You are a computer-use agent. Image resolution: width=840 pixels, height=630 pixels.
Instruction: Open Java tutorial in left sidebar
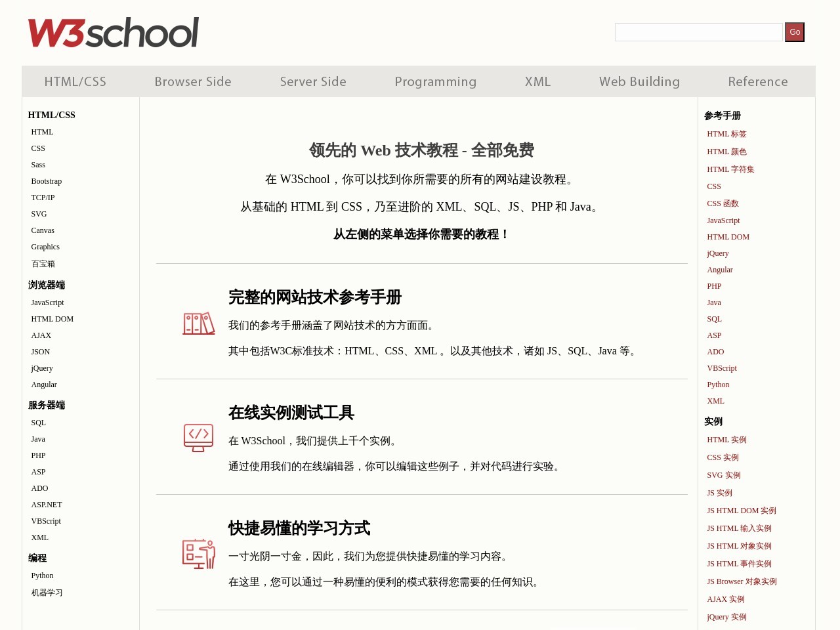(x=38, y=439)
